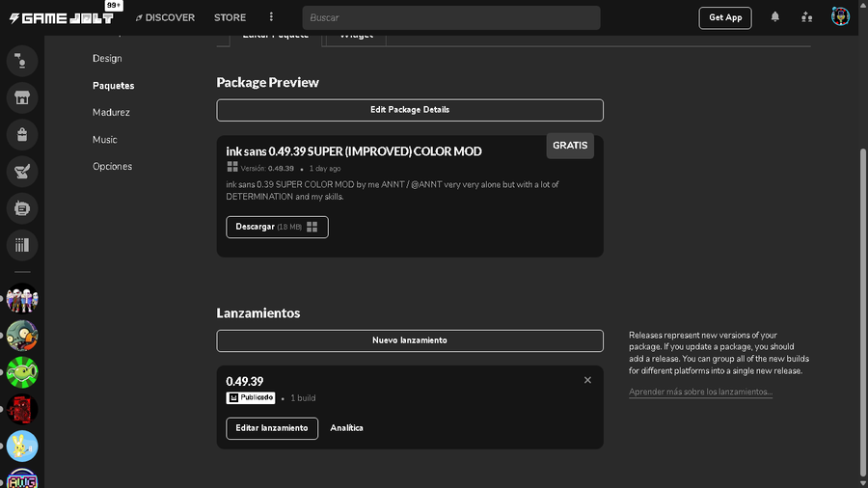Click Editar lanzamiento button
The image size is (868, 488).
point(272,428)
